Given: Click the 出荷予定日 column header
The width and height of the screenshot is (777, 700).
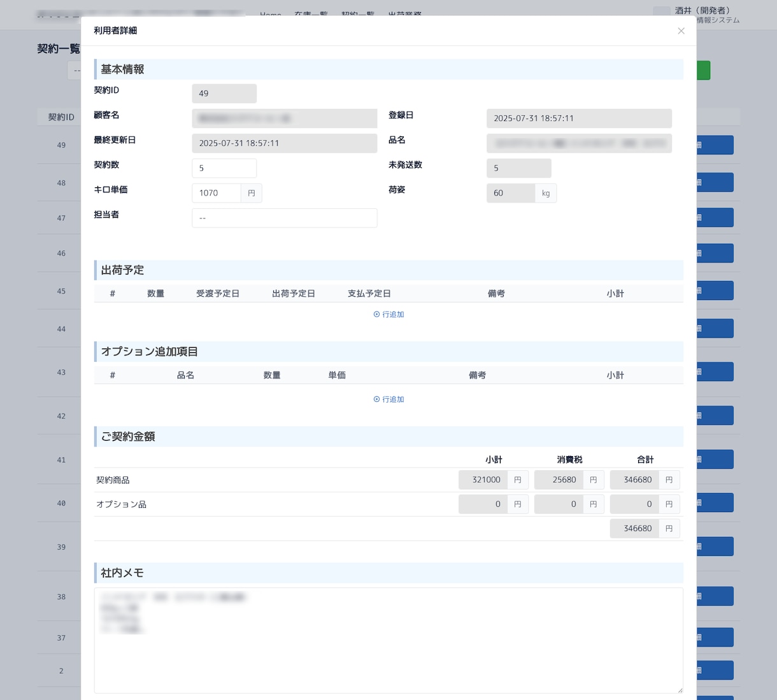Looking at the screenshot, I should [294, 294].
